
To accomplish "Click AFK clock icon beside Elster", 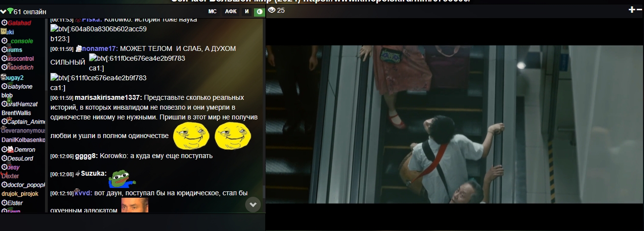I will [x=4, y=203].
